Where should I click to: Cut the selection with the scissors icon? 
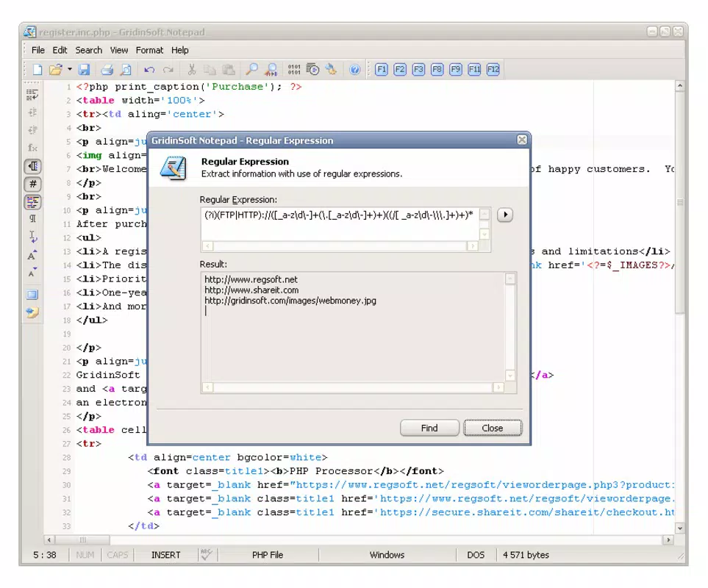coord(192,70)
